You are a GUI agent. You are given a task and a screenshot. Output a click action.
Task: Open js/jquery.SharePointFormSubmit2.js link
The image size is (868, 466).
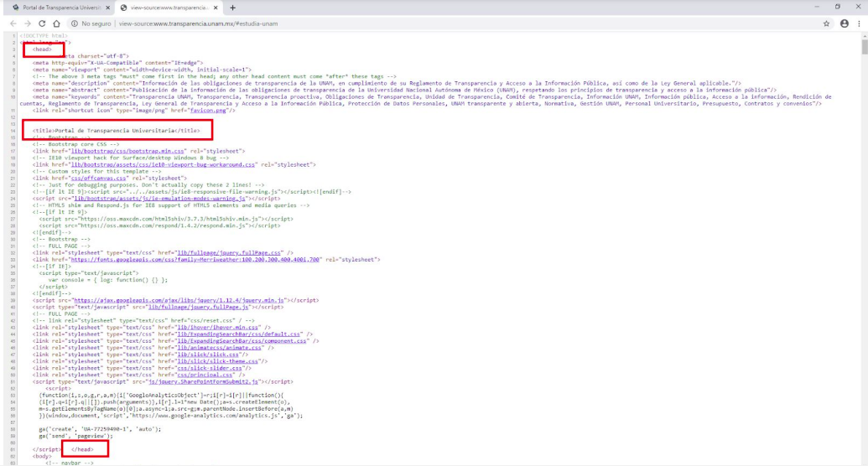pos(203,382)
